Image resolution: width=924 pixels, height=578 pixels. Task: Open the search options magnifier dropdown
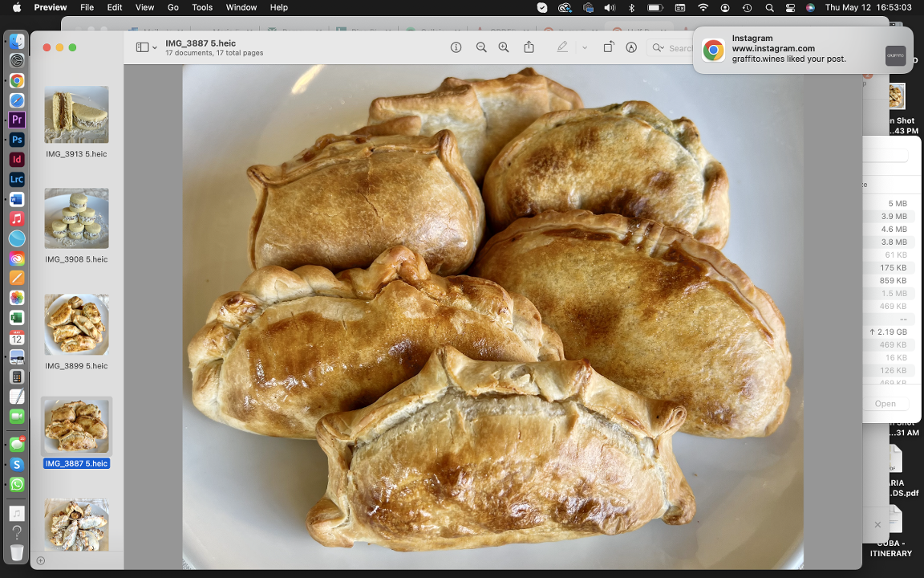click(x=658, y=48)
